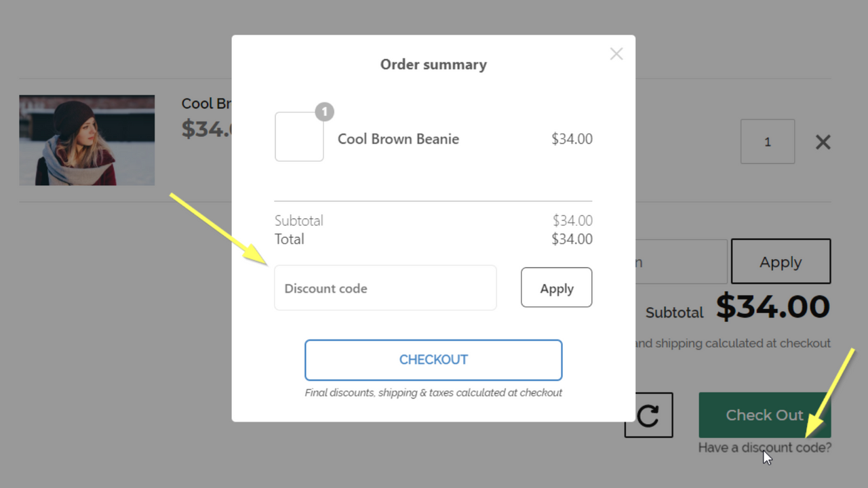The image size is (868, 488).
Task: Click the quantity box showing 1
Action: pos(767,142)
